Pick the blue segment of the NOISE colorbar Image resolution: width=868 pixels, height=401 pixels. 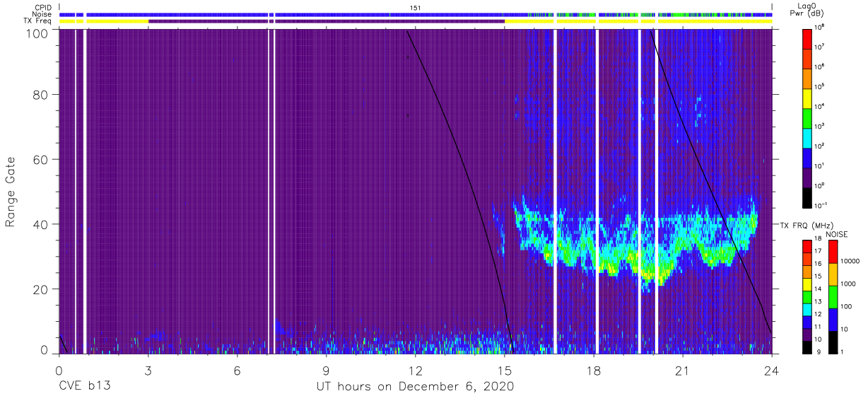tap(833, 320)
